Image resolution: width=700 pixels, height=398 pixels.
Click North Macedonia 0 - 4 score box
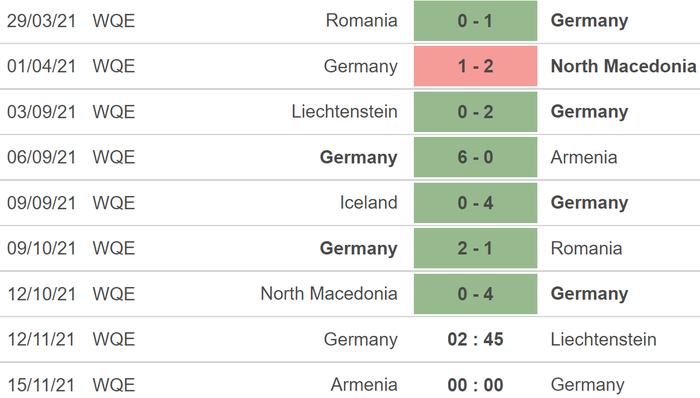pos(475,294)
